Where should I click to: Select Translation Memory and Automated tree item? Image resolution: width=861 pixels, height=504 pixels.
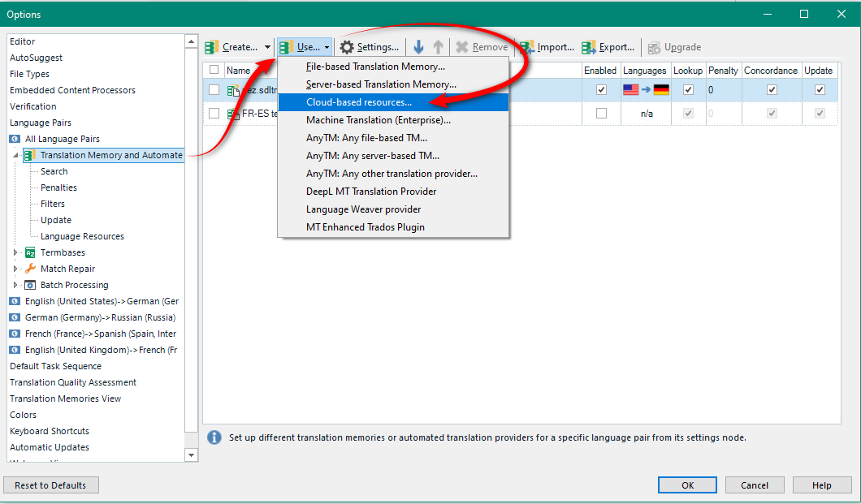(x=104, y=155)
